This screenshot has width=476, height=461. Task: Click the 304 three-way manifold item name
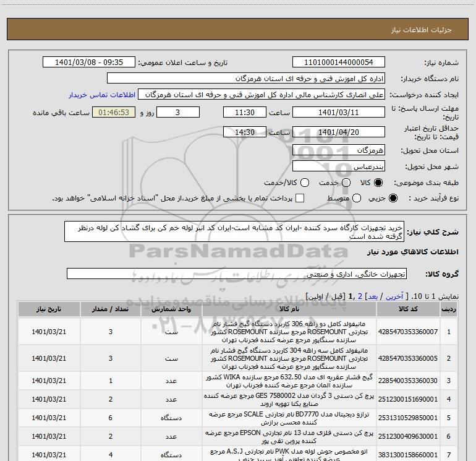[289, 358]
